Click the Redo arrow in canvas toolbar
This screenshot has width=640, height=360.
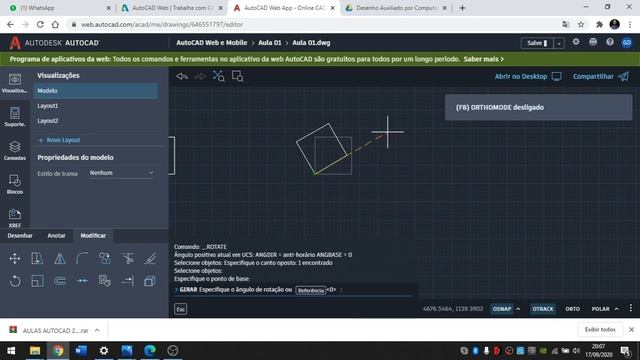[x=200, y=76]
